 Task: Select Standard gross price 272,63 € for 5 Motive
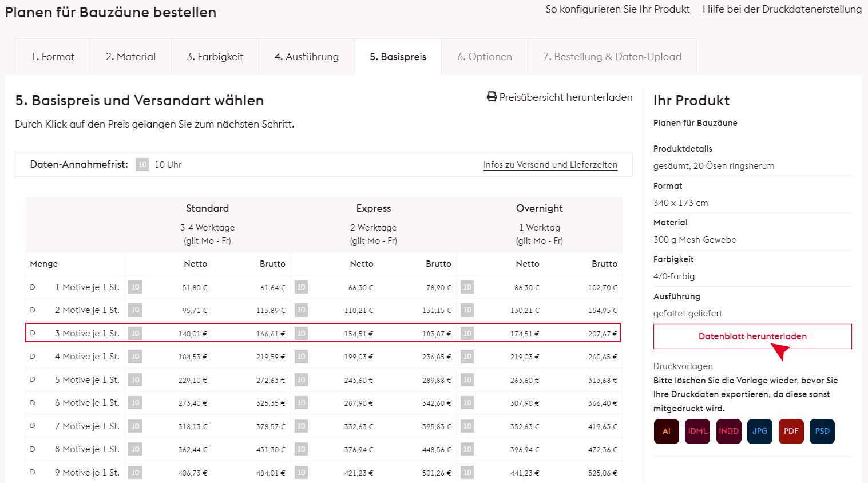[271, 380]
